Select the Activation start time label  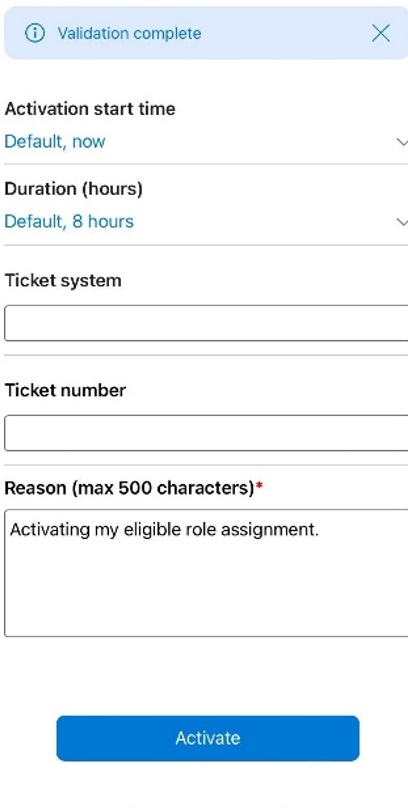click(90, 109)
